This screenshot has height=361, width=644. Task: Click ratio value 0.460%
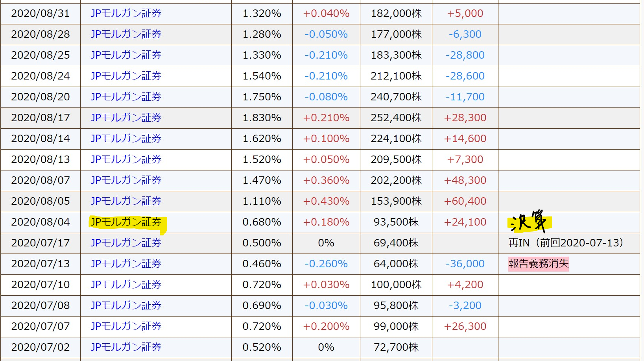(262, 264)
